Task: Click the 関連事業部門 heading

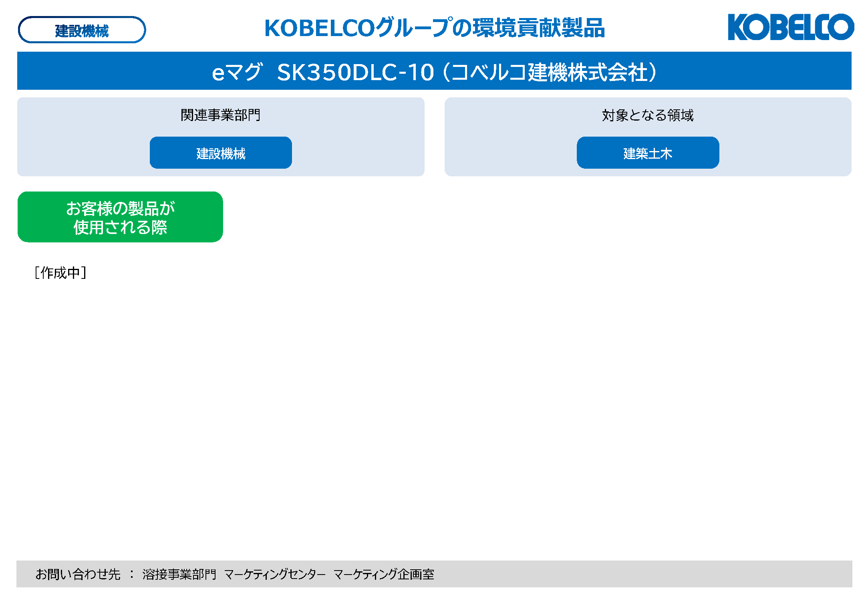Action: [x=221, y=115]
